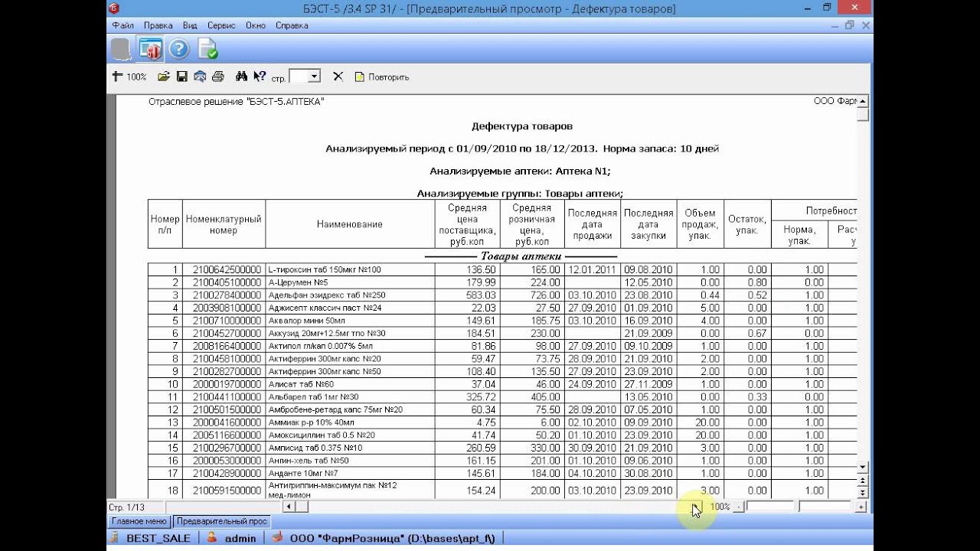The image size is (980, 551).
Task: Click the Объем продаж, упак. column header
Action: point(700,224)
